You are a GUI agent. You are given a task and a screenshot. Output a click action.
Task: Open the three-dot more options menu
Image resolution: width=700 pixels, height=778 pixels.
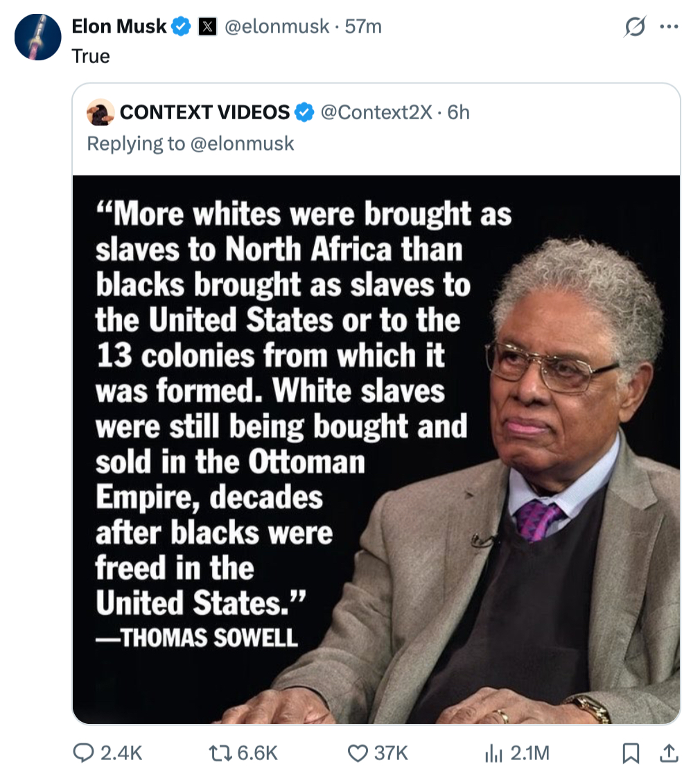(x=670, y=27)
